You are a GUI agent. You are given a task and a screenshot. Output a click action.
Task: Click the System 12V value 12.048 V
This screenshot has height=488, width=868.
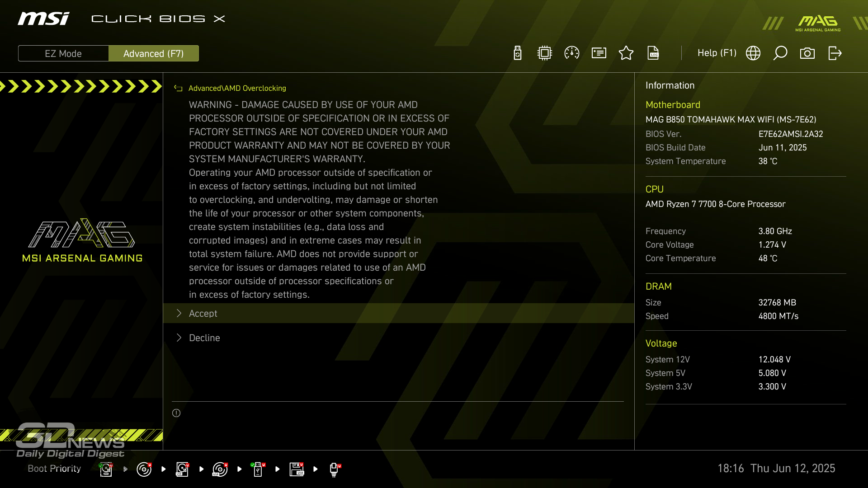pyautogui.click(x=774, y=359)
